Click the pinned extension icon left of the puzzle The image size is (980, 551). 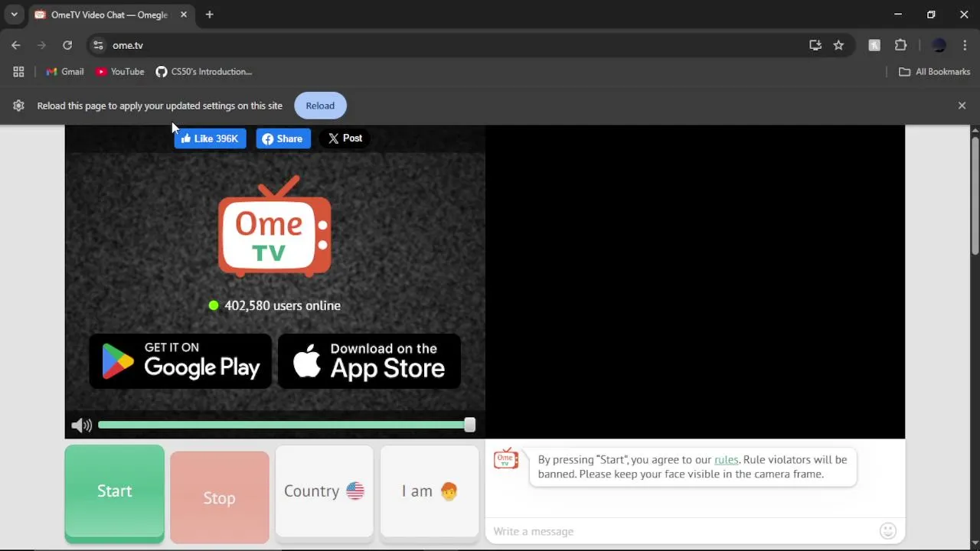point(874,45)
